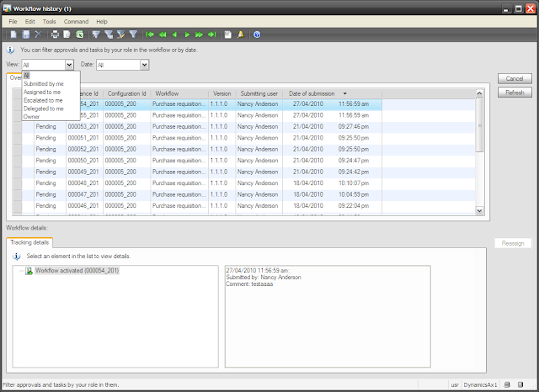Select the 'Workflow activated (000054_201)' tree item
539x392 pixels.
(77, 271)
